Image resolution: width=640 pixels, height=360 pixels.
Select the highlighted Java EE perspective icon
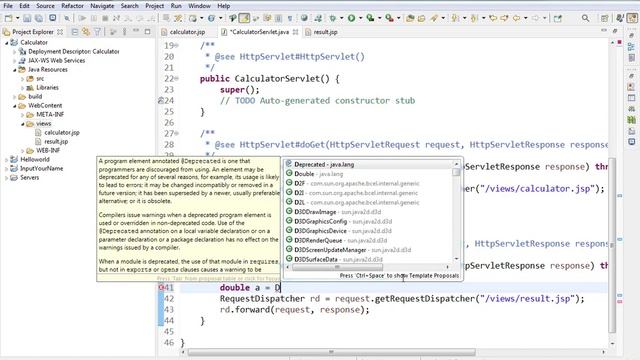click(632, 18)
